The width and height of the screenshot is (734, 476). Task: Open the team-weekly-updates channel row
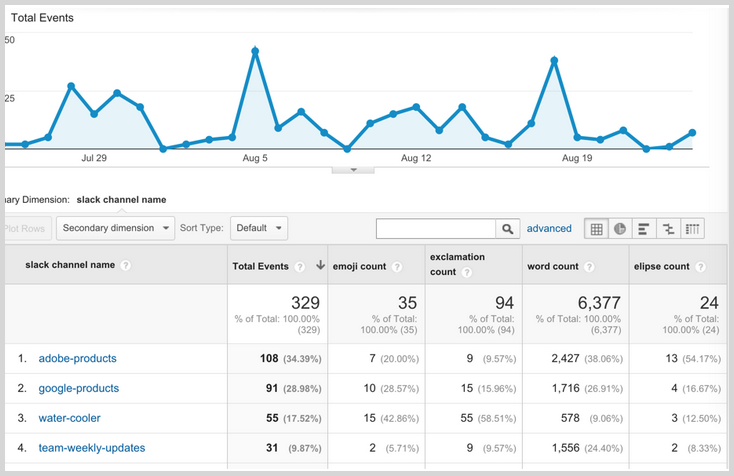tap(92, 448)
